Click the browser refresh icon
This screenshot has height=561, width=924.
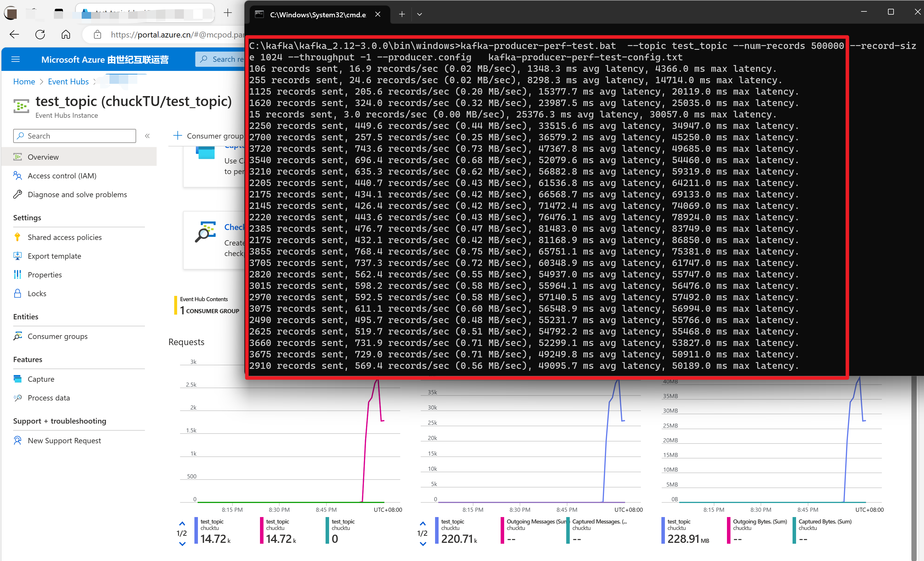(x=40, y=35)
